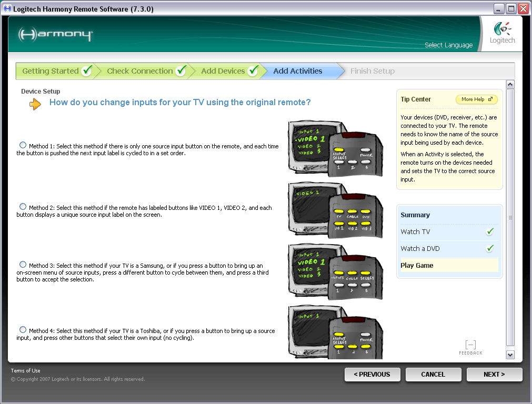This screenshot has height=404, width=532.
Task: Click the Watch TV checkmark icon
Action: (490, 231)
